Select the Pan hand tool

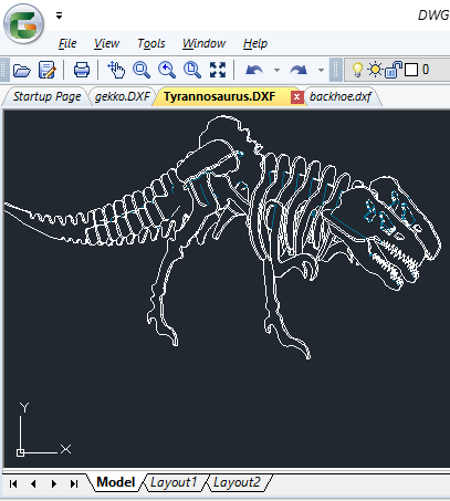click(x=116, y=70)
